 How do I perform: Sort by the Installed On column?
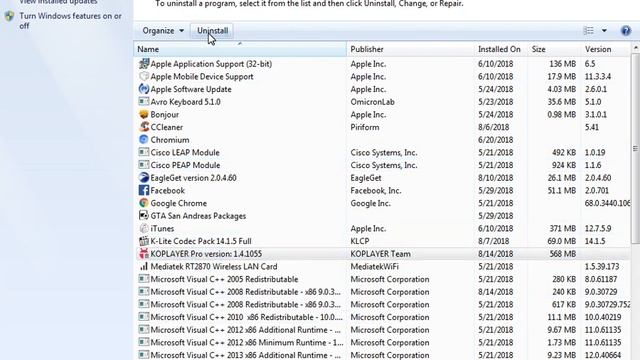coord(500,49)
